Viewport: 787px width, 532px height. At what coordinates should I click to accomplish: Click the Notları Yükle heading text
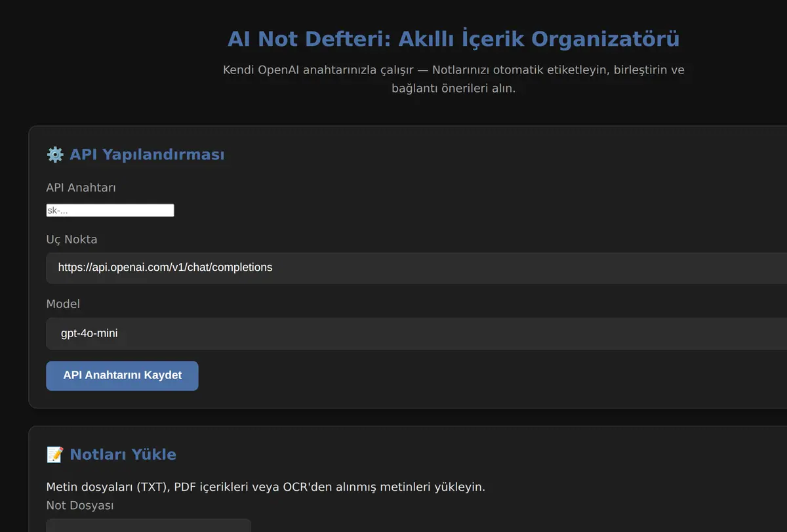pos(123,455)
